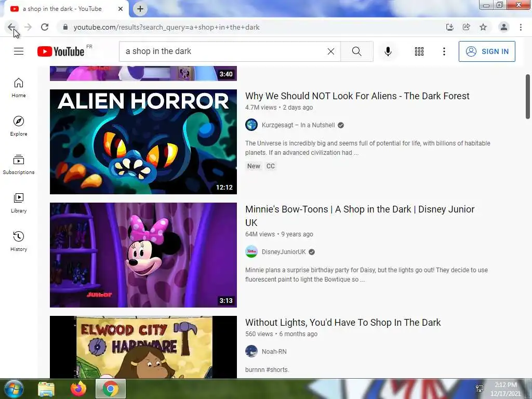Open Minnie's Bow-Toons video title
Screen dimensions: 532x399
pyautogui.click(x=360, y=216)
